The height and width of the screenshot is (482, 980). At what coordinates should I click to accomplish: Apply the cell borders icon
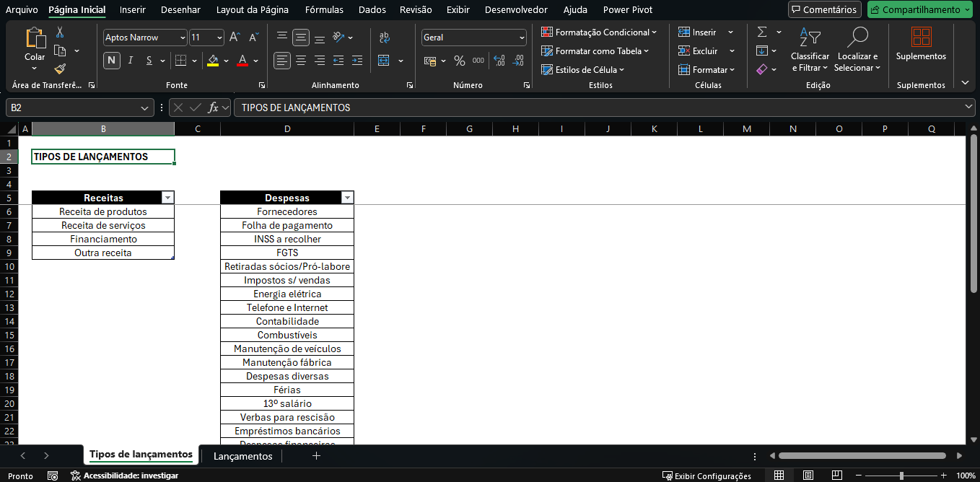pos(180,61)
